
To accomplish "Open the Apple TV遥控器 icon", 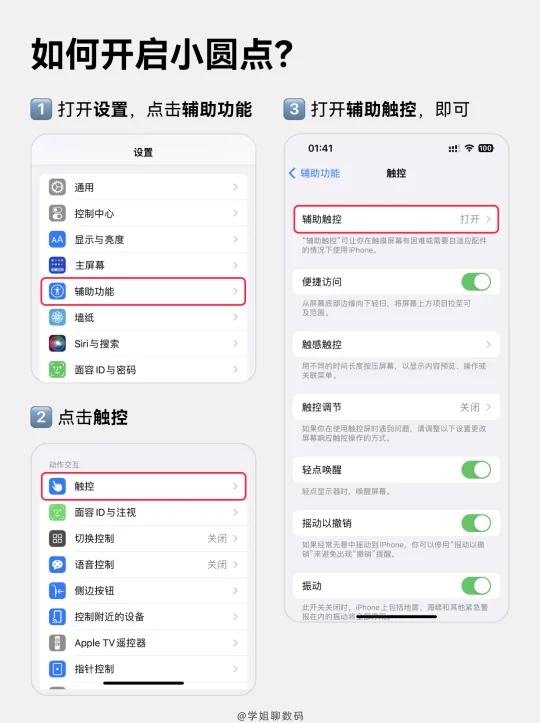I will 57,643.
